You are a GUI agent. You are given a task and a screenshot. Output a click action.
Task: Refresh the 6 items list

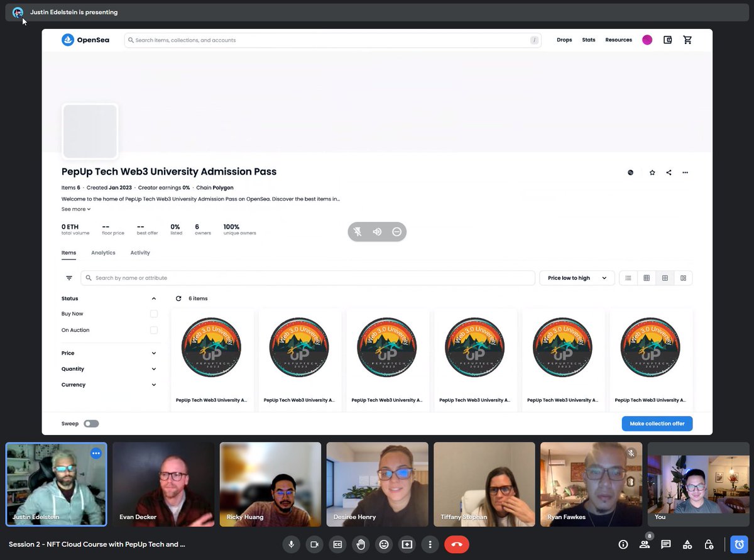(178, 299)
